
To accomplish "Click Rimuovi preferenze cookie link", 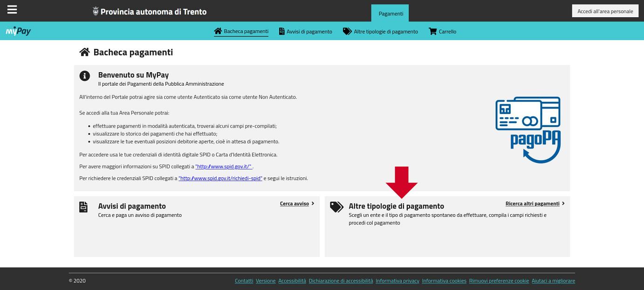I will [x=499, y=281].
